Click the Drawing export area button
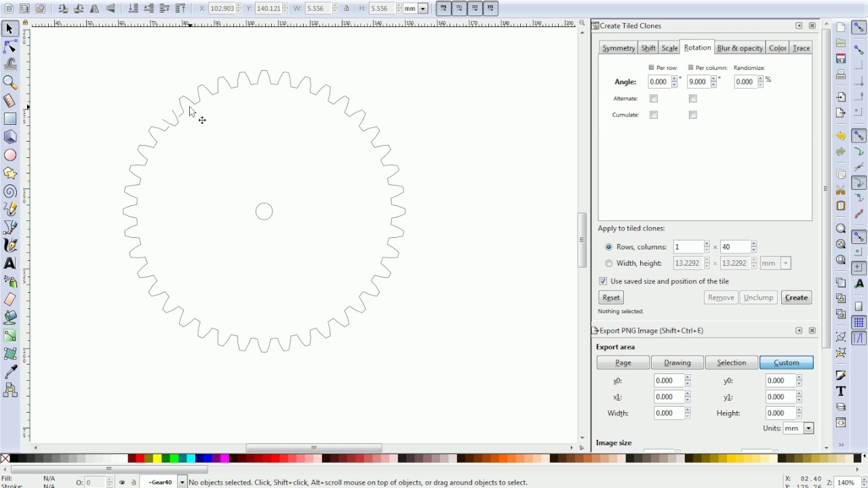868x488 pixels. 677,363
